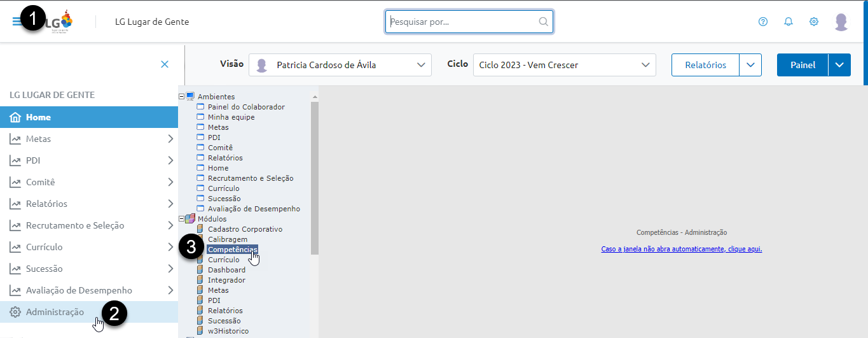This screenshot has width=868, height=338.
Task: Open the user profile avatar
Action: pos(841,22)
